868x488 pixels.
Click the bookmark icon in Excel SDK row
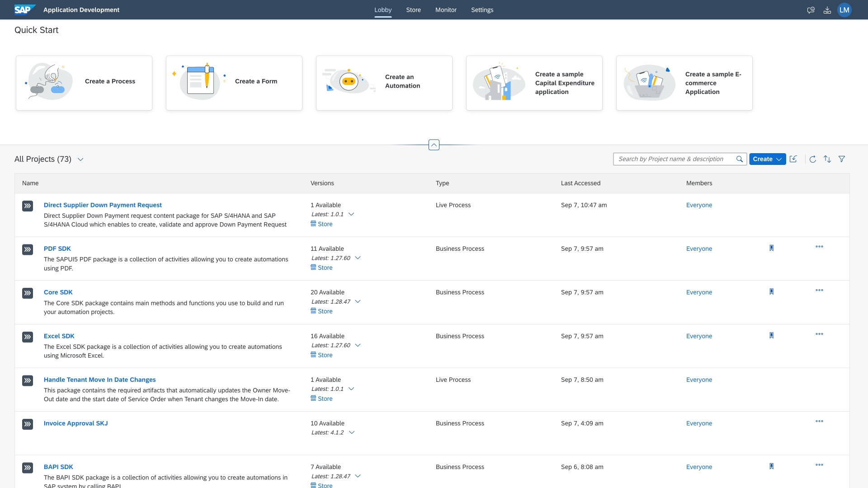pyautogui.click(x=772, y=336)
